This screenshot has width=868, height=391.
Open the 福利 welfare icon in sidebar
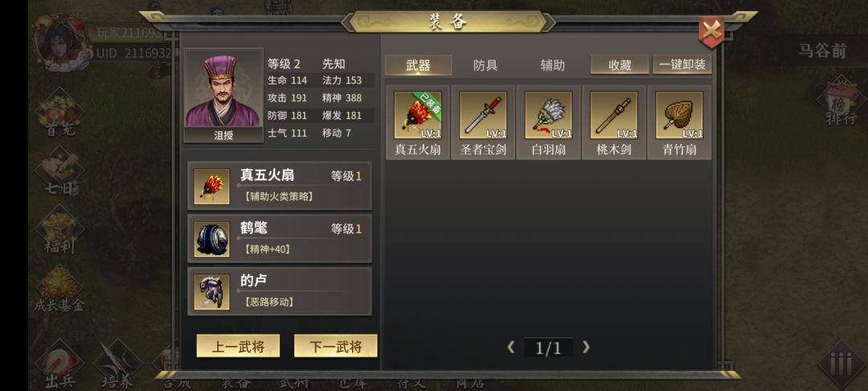coord(59,230)
